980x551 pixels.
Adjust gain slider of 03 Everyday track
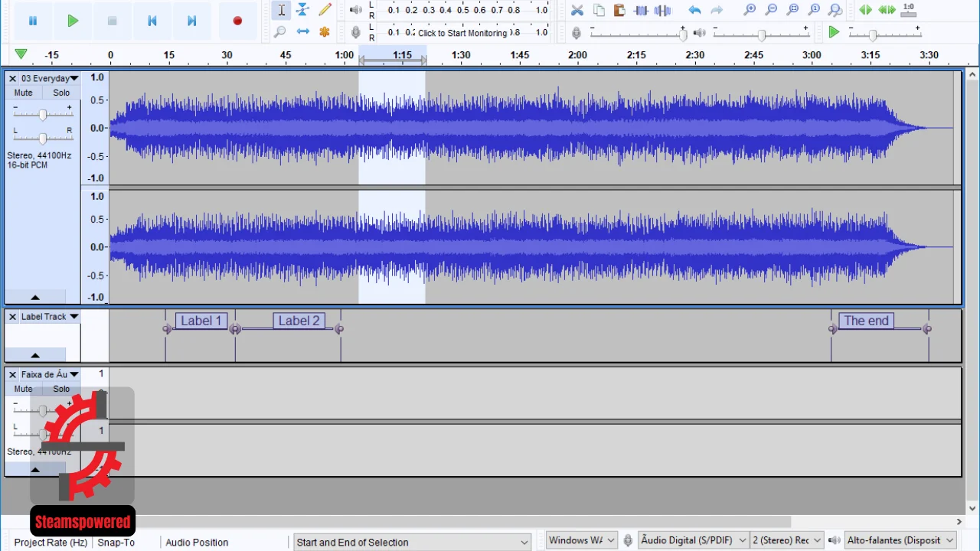42,114
